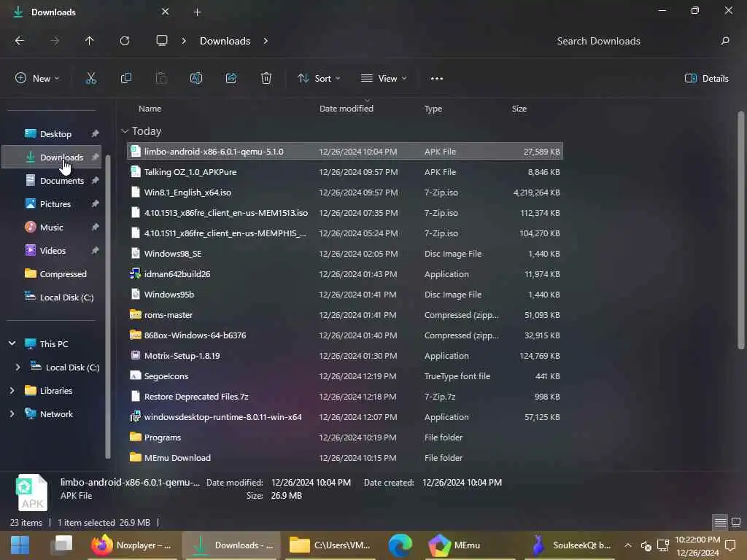This screenshot has width=747, height=560.
Task: Select the MEmu Download folder
Action: tap(345, 458)
